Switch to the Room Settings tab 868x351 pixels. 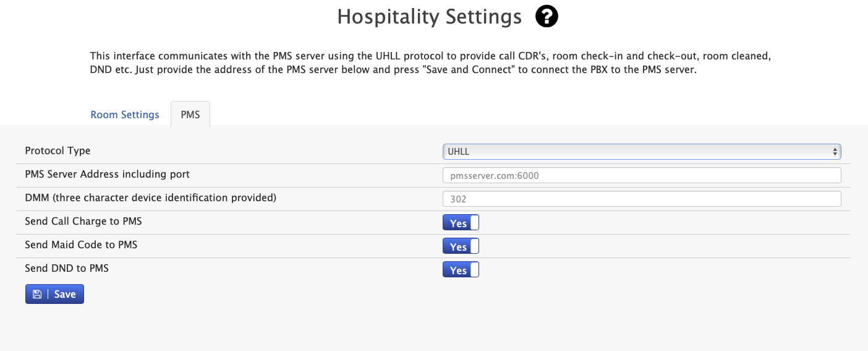pos(125,115)
